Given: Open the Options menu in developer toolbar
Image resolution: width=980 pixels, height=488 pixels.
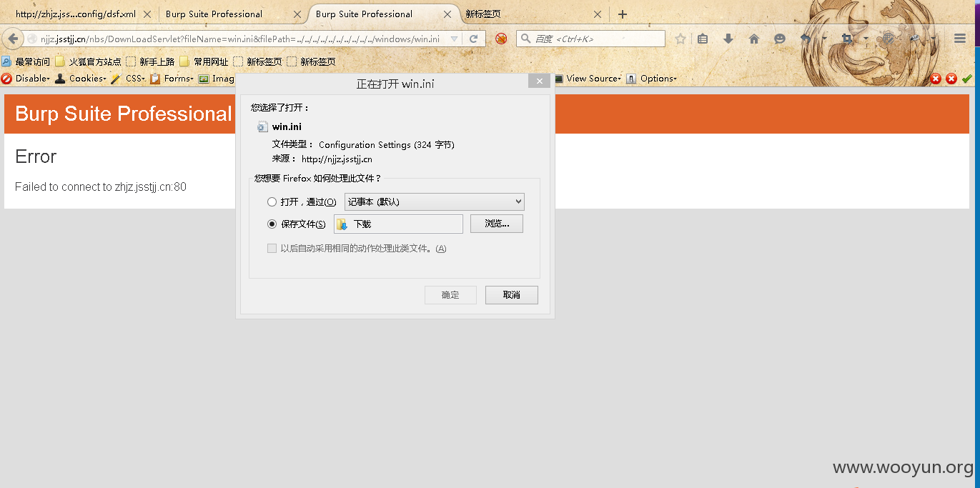Looking at the screenshot, I should pos(651,79).
